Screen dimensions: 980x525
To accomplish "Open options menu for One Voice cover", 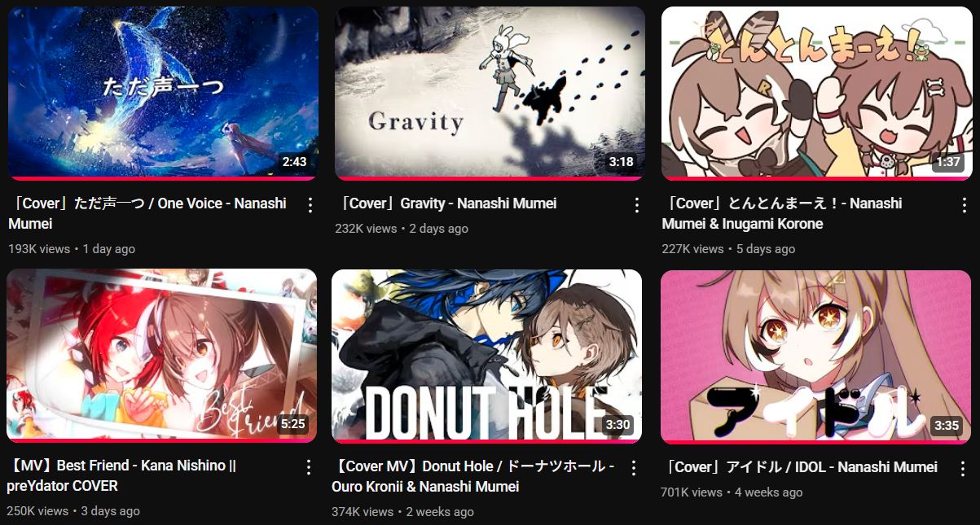I will [310, 205].
